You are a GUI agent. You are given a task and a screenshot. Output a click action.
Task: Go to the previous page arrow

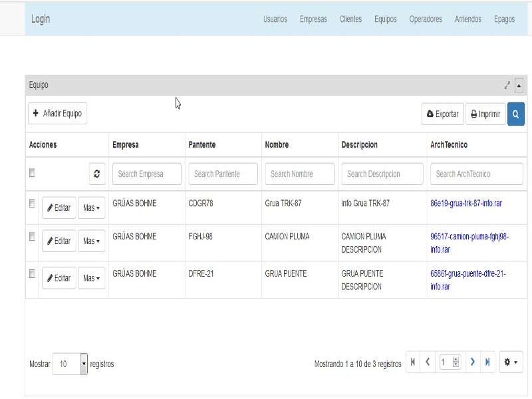pyautogui.click(x=428, y=362)
